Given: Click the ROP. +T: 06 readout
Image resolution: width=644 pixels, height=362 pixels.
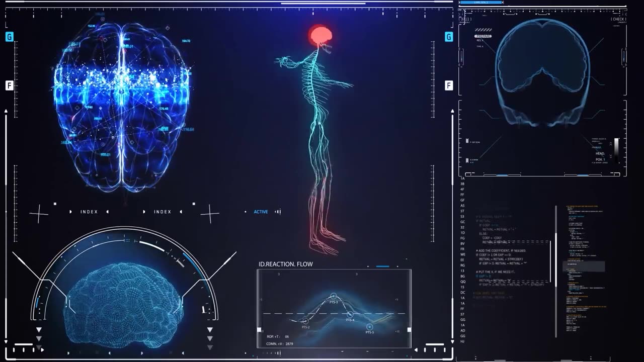Looking at the screenshot, I should click(277, 336).
